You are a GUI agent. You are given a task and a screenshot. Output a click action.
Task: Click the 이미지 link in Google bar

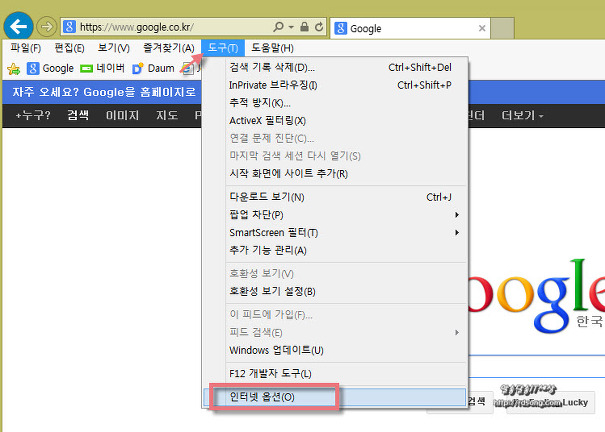pos(122,116)
